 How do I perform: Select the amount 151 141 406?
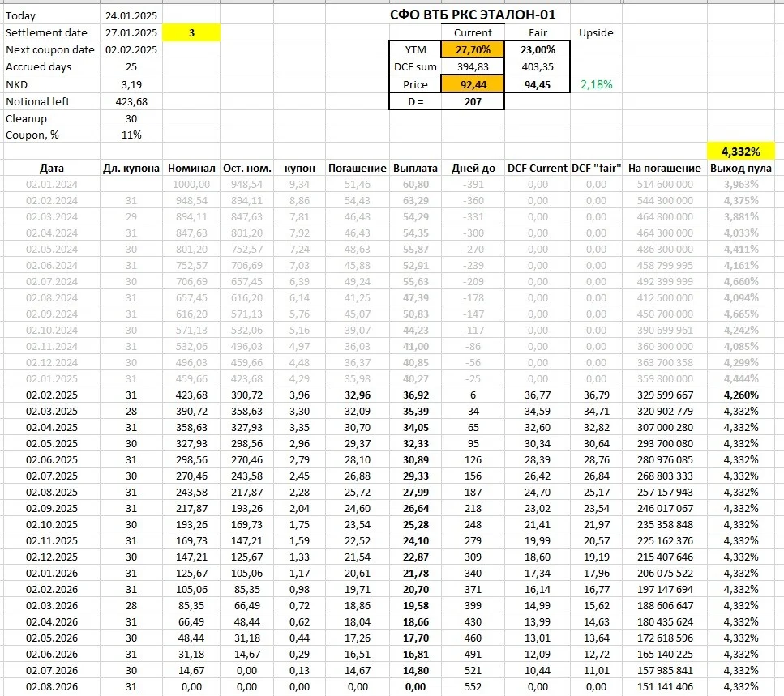tap(665, 686)
